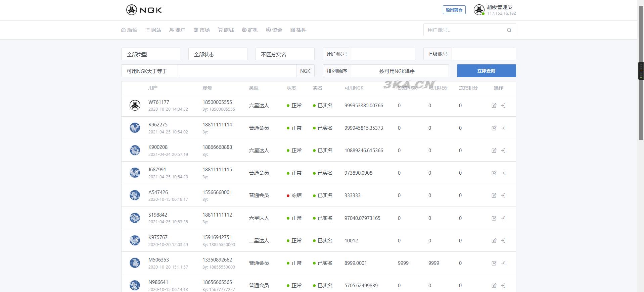This screenshot has width=644, height=292.
Task: Click the 返回前台 button
Action: (x=454, y=10)
